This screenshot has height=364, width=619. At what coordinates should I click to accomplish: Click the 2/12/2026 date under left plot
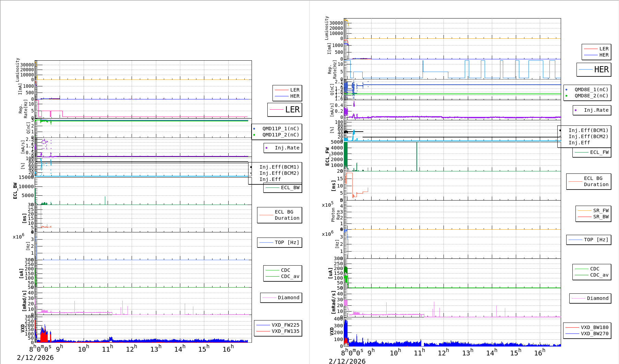35,357
